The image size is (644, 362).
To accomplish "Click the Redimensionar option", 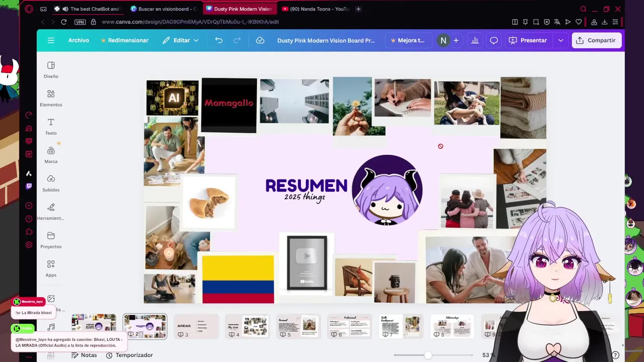I will tap(124, 40).
